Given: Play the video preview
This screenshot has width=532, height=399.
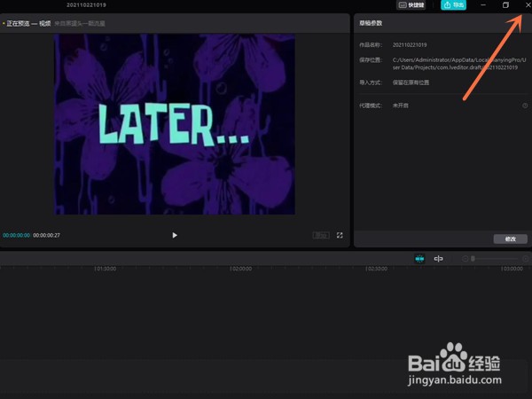Looking at the screenshot, I should [175, 235].
